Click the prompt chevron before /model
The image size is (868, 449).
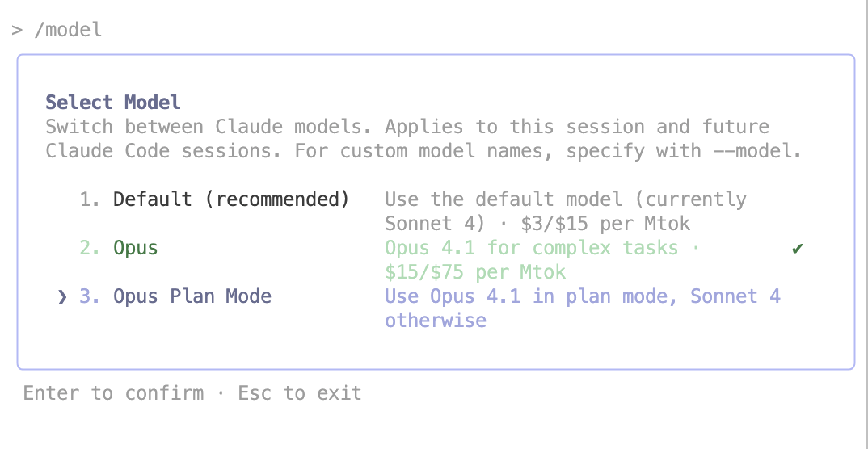(x=16, y=31)
